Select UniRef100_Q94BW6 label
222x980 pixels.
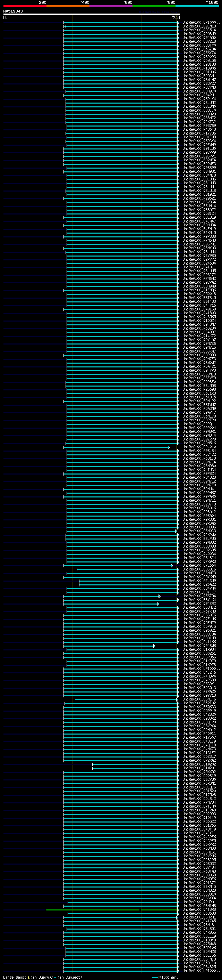coord(199,646)
